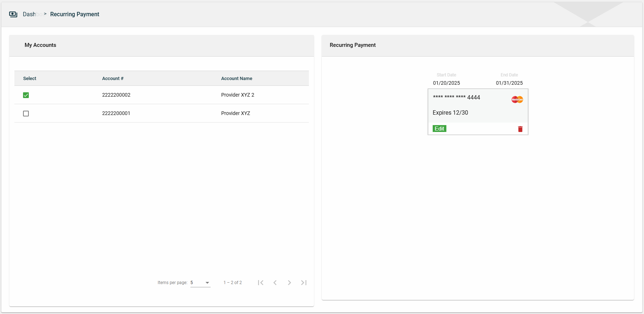The image size is (644, 314).
Task: Click account number 2222200002 in table
Action: (x=116, y=95)
